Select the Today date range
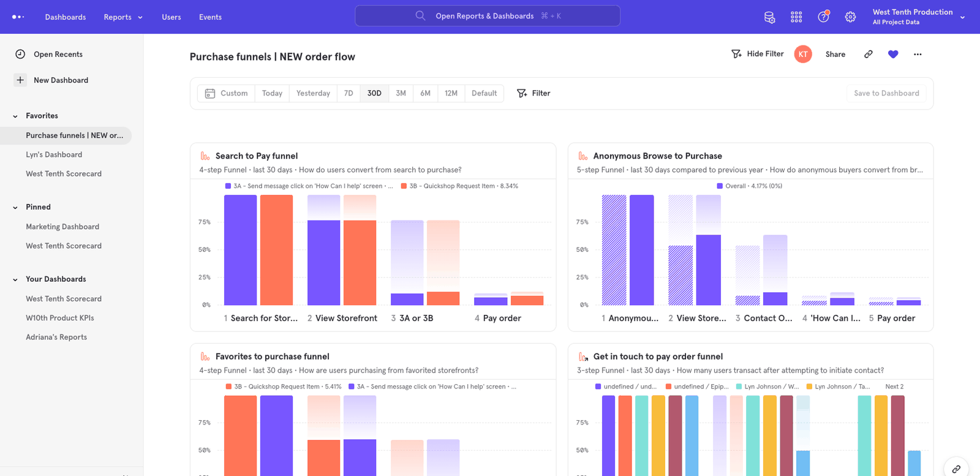980x476 pixels. tap(272, 93)
